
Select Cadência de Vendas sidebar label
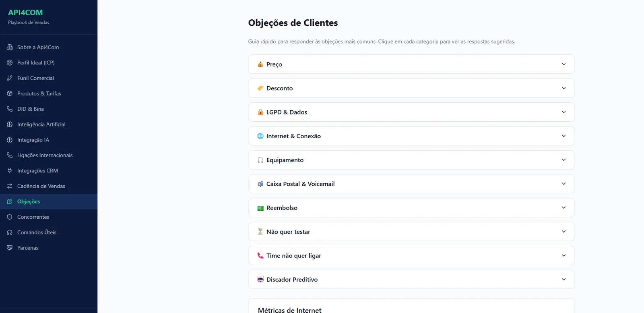click(x=41, y=186)
